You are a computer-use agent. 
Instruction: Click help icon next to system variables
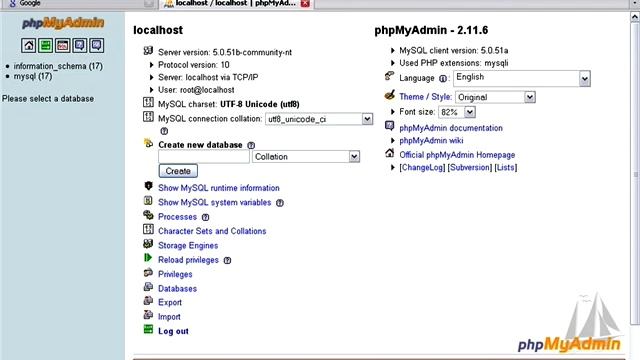(x=280, y=203)
